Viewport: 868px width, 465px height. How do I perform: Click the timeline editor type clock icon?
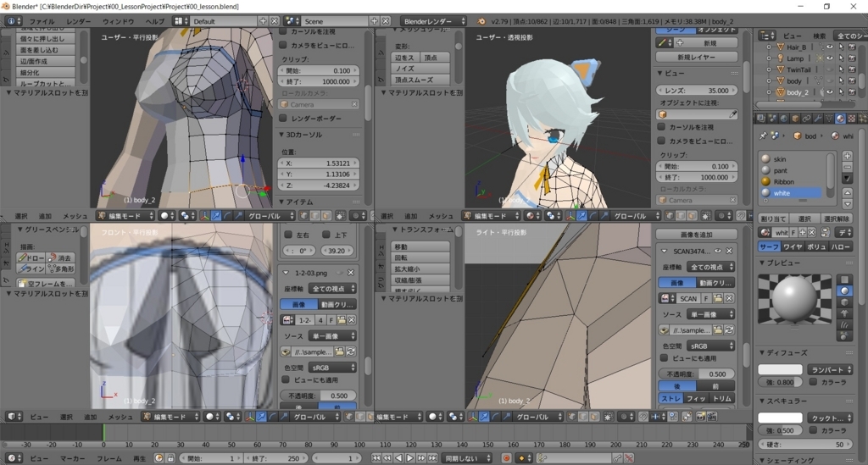click(x=14, y=458)
